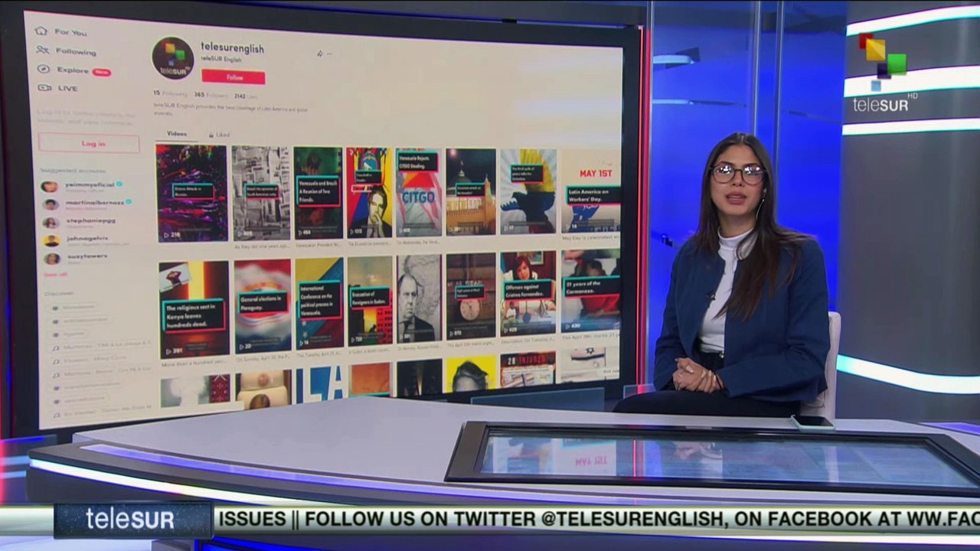Screen dimensions: 980x551
Task: Play the Venezuela Rejects CITGO Stealing video
Action: [x=419, y=192]
